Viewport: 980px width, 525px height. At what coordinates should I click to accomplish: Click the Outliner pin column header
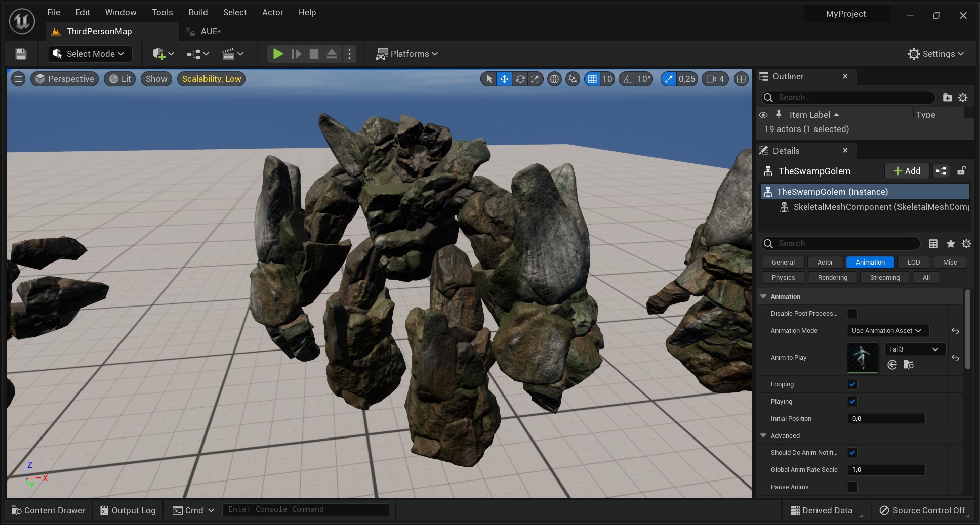pyautogui.click(x=779, y=114)
